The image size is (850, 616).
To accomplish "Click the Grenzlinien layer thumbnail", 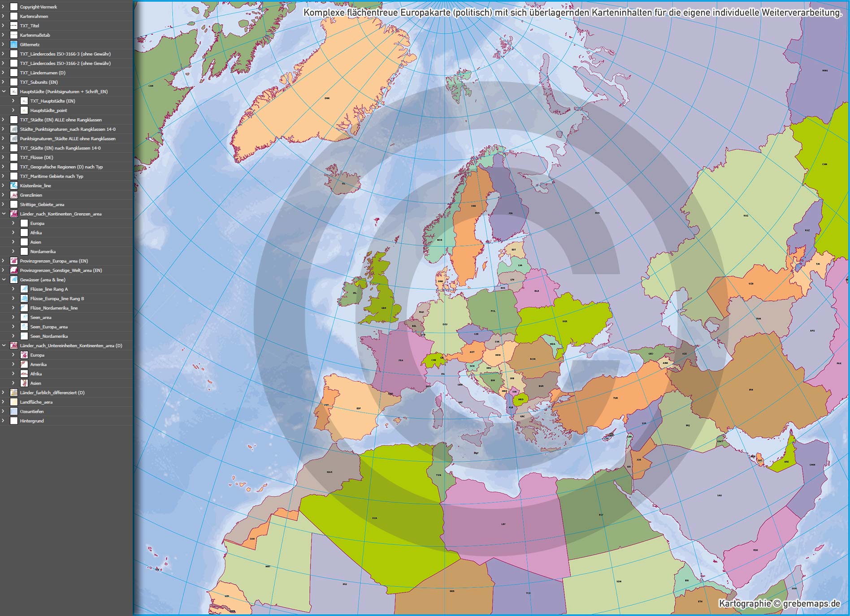I will pos(14,195).
